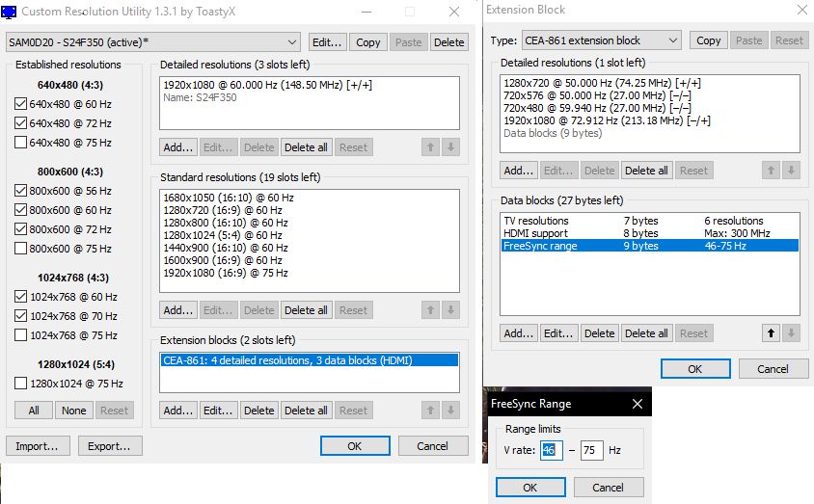Move the detailed resolution down with the arrow in the main window
This screenshot has width=814, height=504.
(x=450, y=147)
